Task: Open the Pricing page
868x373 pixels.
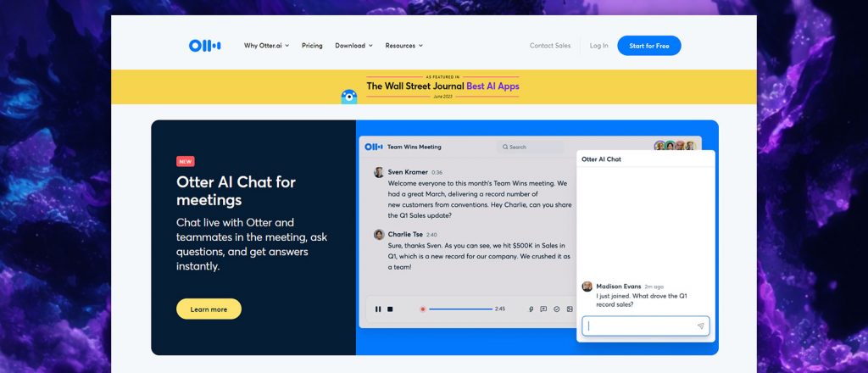Action: point(312,46)
